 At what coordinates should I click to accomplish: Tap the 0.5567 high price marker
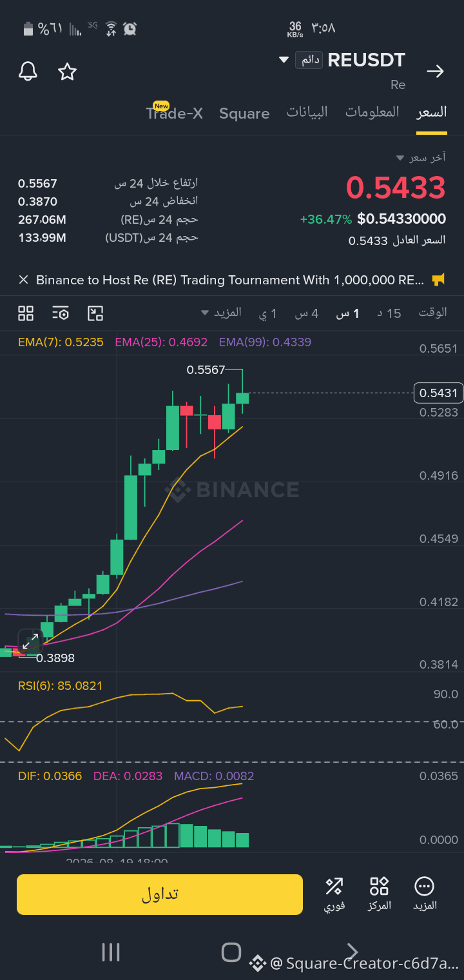point(206,370)
